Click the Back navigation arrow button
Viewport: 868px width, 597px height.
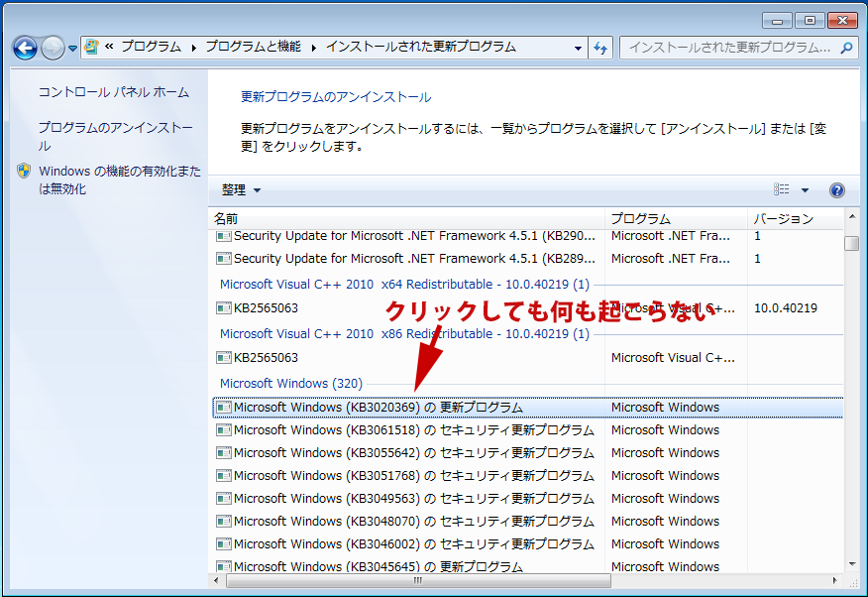click(x=25, y=49)
